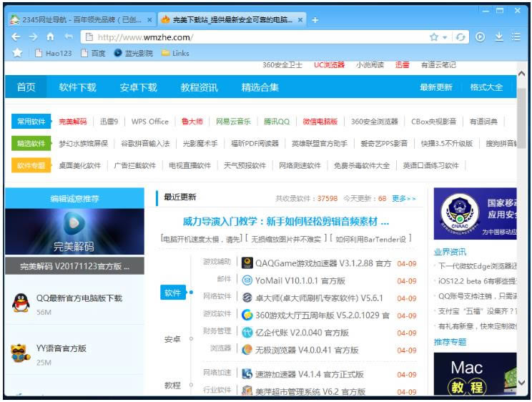This screenshot has width=532, height=402.
Task: Click the undo closed tab arrow icon
Action: 69,36
